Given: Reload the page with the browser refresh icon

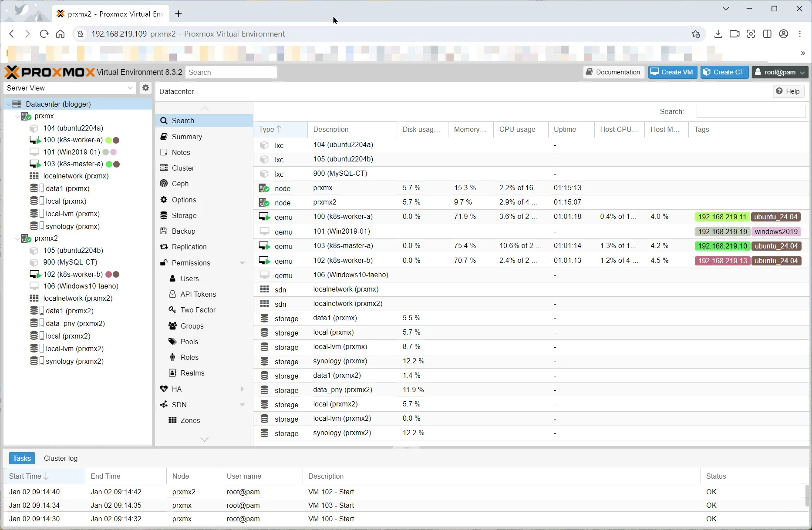Looking at the screenshot, I should click(44, 34).
